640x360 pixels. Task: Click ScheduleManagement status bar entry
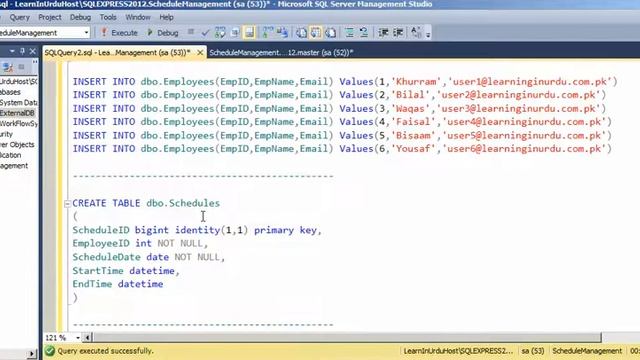[x=587, y=351]
